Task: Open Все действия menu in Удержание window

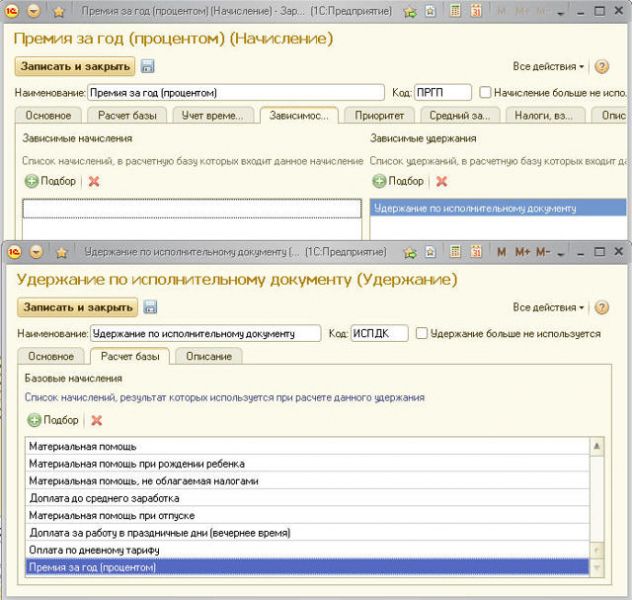Action: [548, 307]
